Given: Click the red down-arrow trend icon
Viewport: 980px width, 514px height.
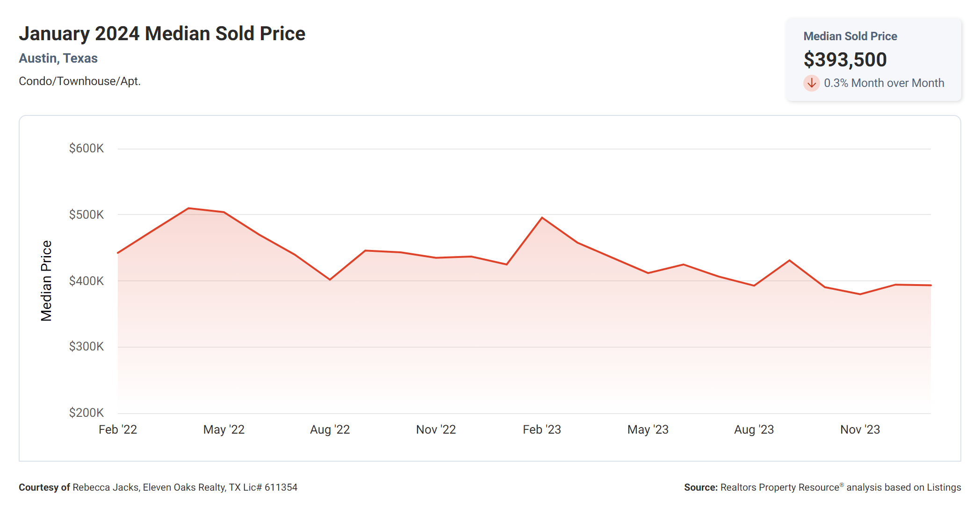Looking at the screenshot, I should click(811, 83).
